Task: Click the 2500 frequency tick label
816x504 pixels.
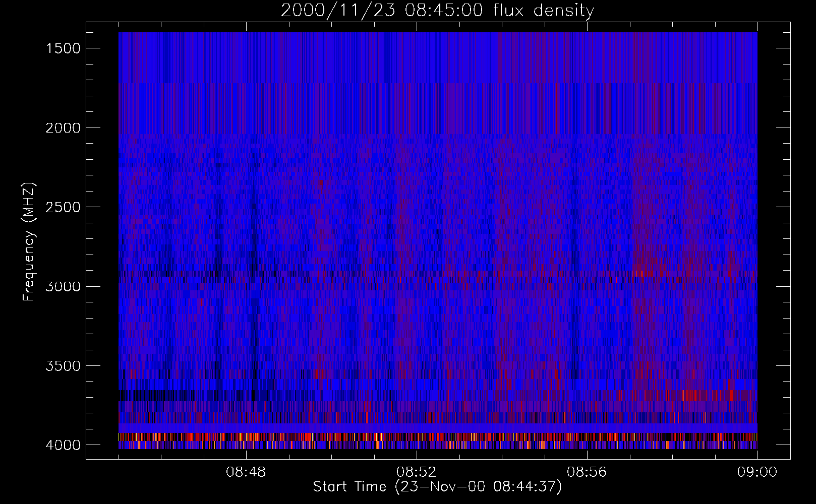Action: pyautogui.click(x=63, y=207)
